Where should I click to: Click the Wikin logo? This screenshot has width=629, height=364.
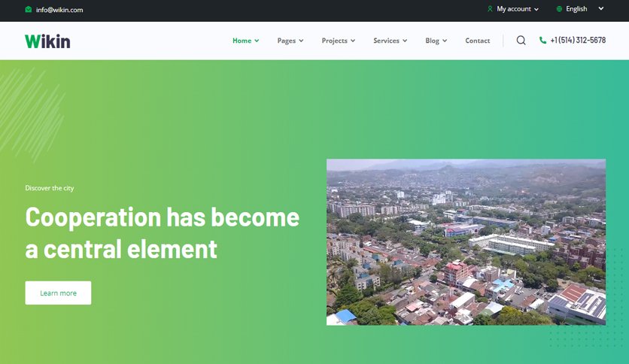tap(47, 41)
